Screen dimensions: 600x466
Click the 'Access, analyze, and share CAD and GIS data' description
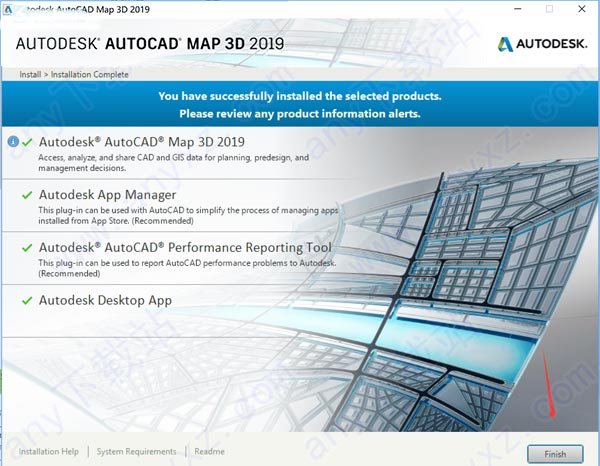[173, 163]
